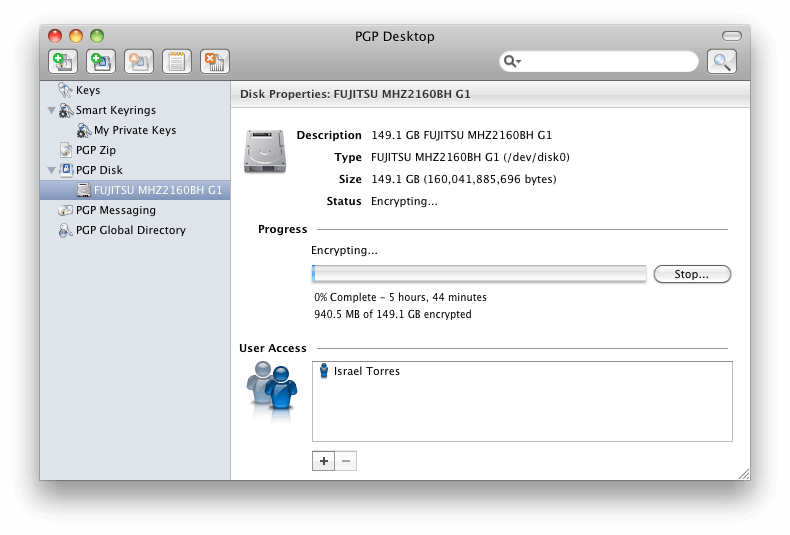Collapse the PGP Disk disclosure triangle
Image resolution: width=790 pixels, height=535 pixels.
[x=51, y=171]
